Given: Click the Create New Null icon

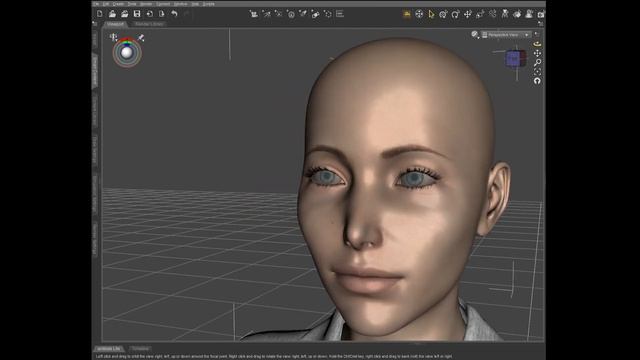Looking at the screenshot, I should [328, 14].
